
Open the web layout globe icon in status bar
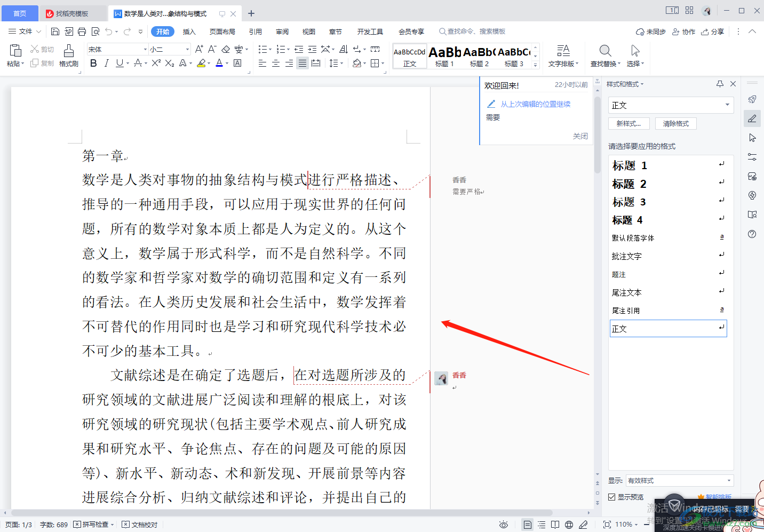(569, 525)
